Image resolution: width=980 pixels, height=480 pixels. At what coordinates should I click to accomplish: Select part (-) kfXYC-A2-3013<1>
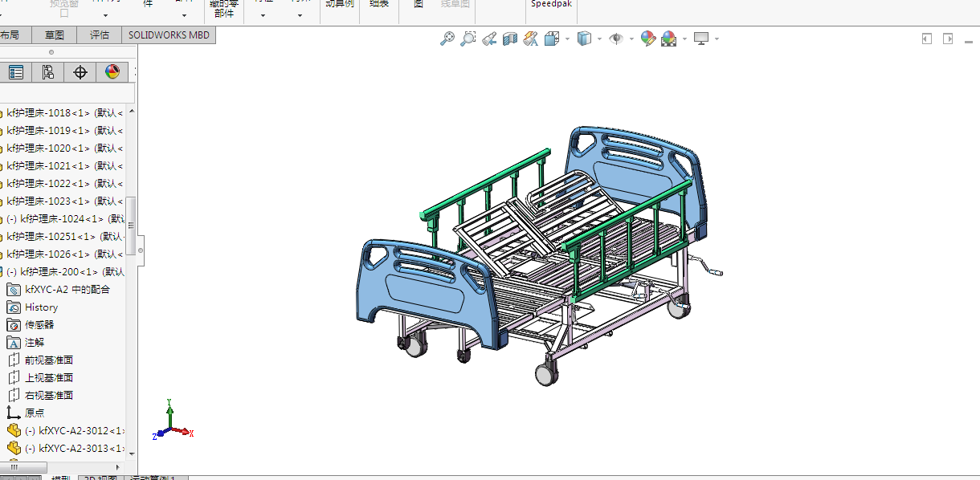coord(67,449)
